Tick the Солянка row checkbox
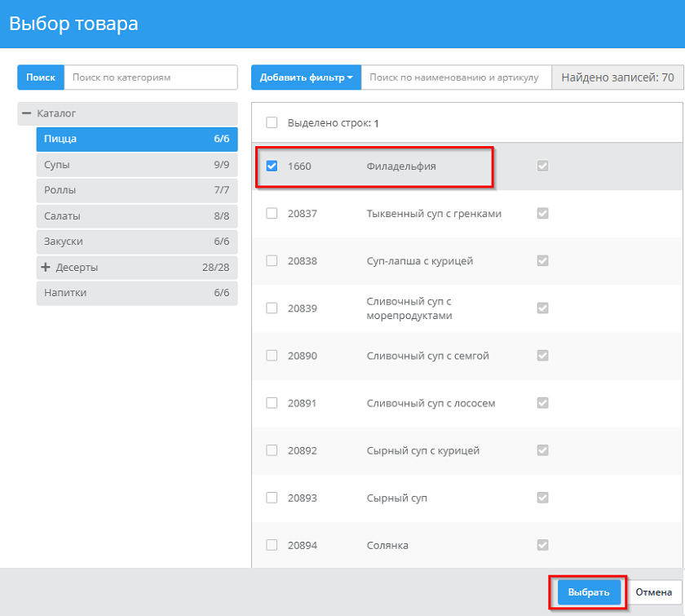Image resolution: width=685 pixels, height=616 pixels. coord(272,545)
